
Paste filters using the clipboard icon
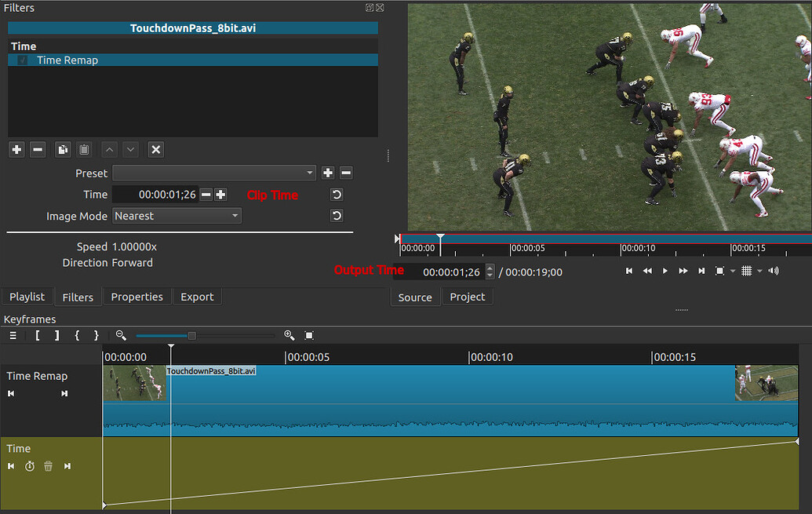click(84, 149)
